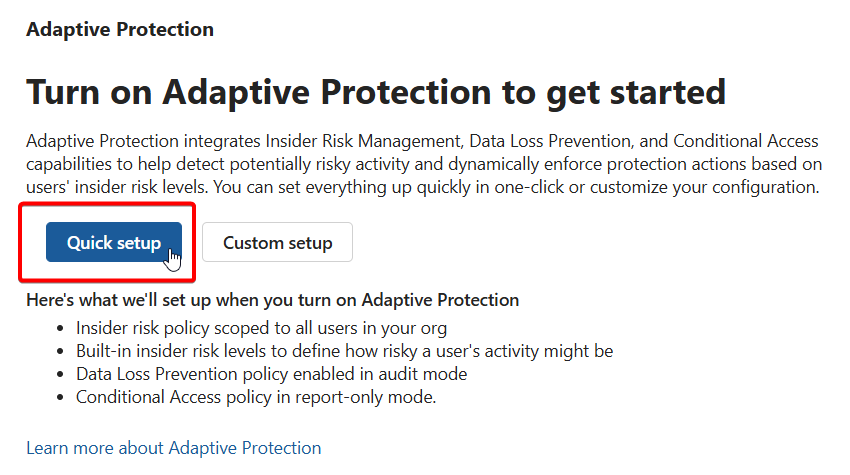Click the 'Conditional Access policy in report-only' bullet
The image size is (850, 475).
[x=255, y=397]
